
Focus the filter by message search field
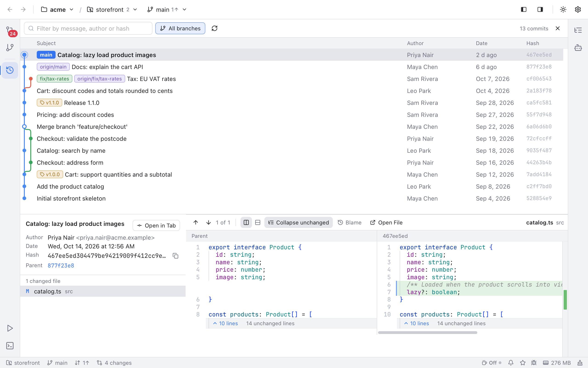[88, 29]
